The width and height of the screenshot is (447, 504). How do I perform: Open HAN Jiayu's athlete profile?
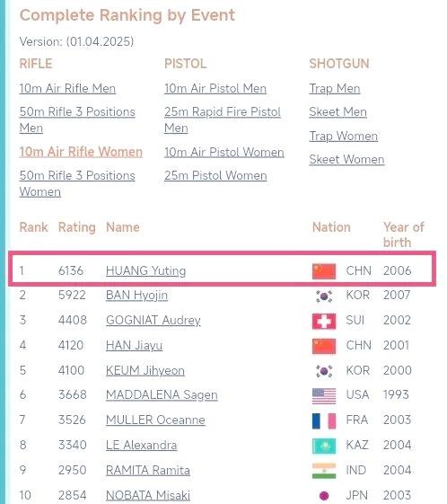pos(135,346)
